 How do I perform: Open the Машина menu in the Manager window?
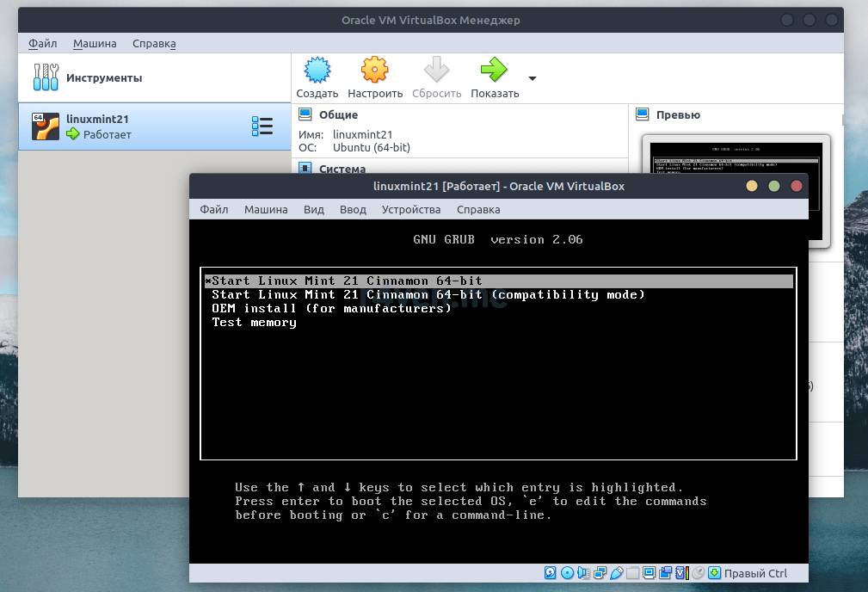95,43
